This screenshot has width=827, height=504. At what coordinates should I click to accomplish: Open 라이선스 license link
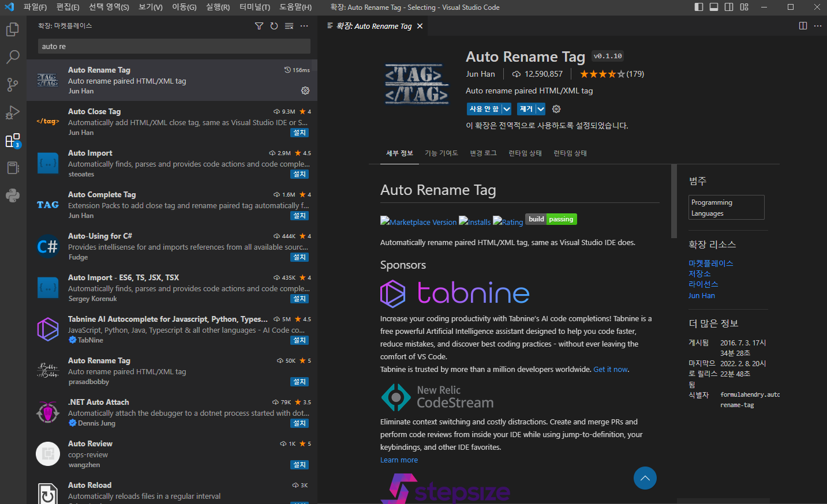[703, 284]
